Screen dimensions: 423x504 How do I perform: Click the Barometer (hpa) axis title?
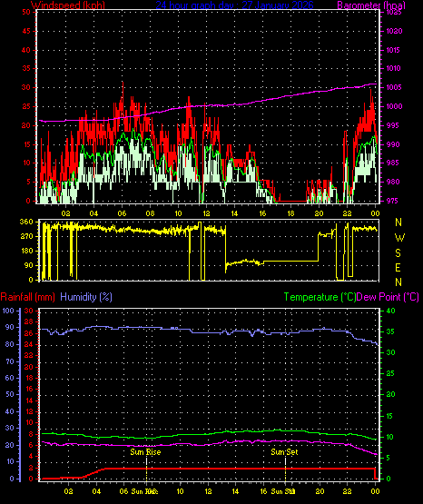pyautogui.click(x=371, y=5)
